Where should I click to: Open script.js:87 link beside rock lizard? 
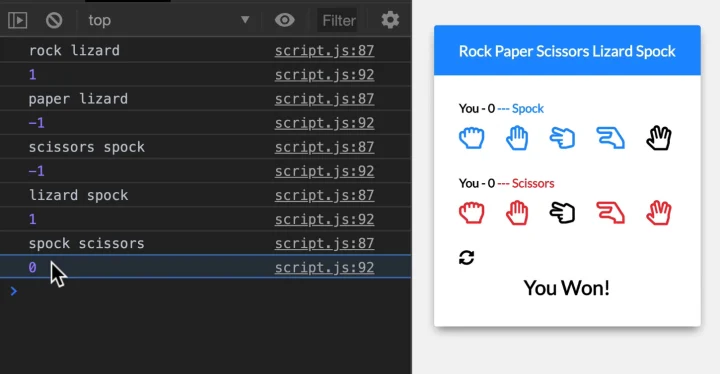click(x=324, y=51)
